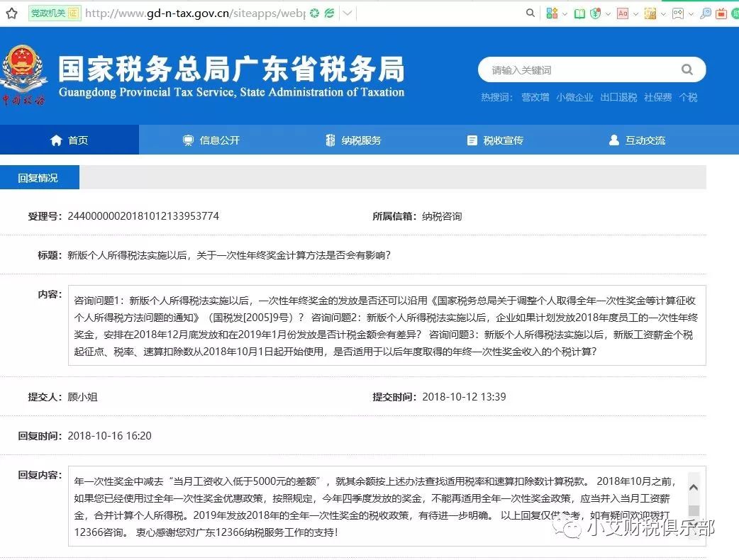Select hot keyword 小微企业
This screenshot has height=560, width=739.
pyautogui.click(x=574, y=98)
